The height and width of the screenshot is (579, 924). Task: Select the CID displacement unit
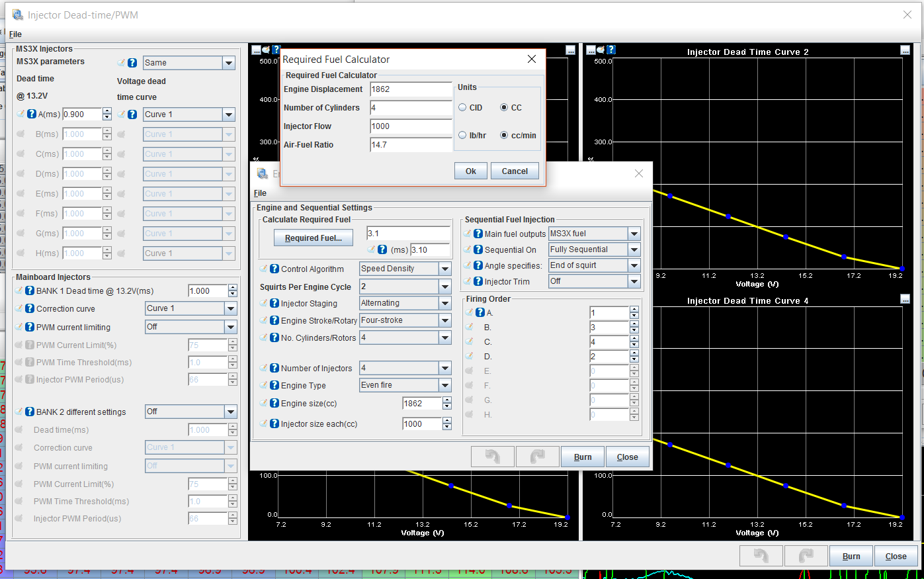point(463,107)
